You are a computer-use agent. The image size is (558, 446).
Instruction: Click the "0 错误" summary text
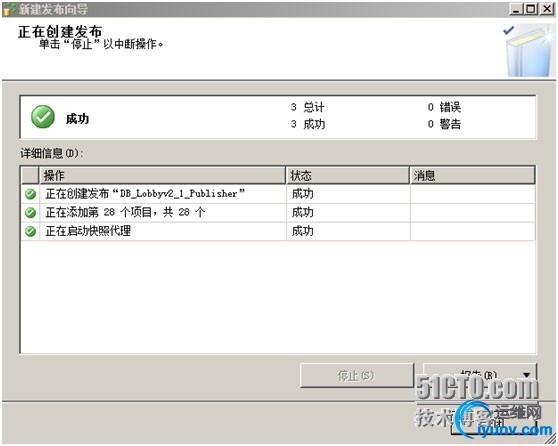444,107
